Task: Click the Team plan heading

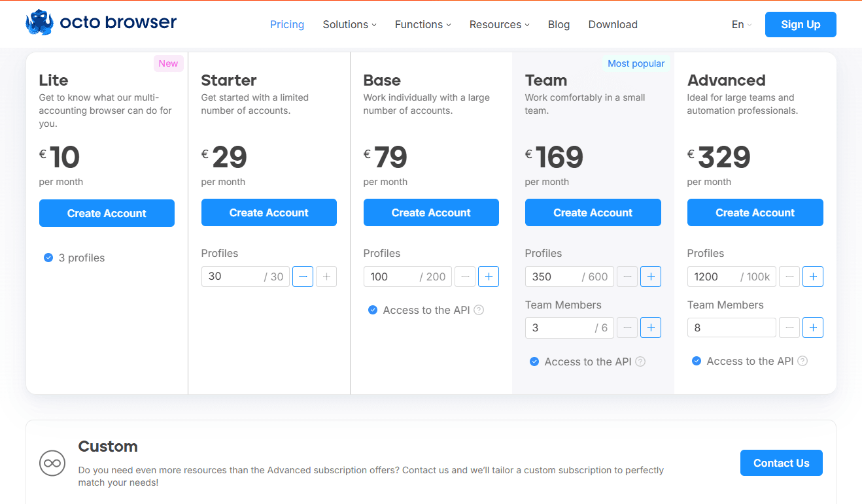Action: click(x=546, y=80)
